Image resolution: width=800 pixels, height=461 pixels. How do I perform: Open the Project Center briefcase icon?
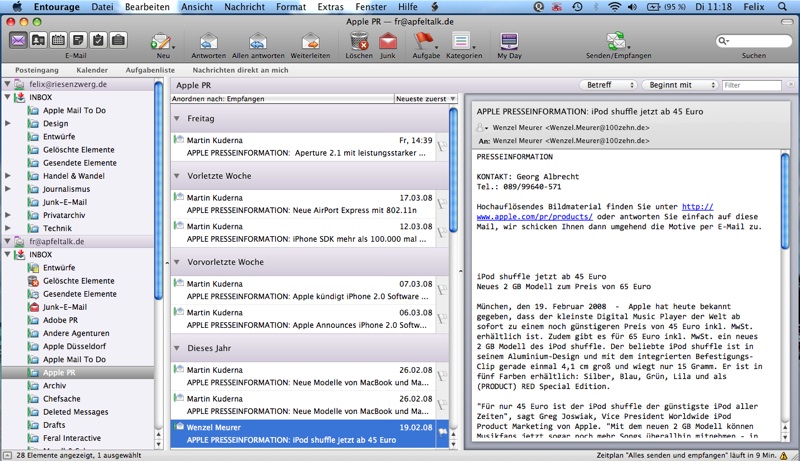(118, 40)
